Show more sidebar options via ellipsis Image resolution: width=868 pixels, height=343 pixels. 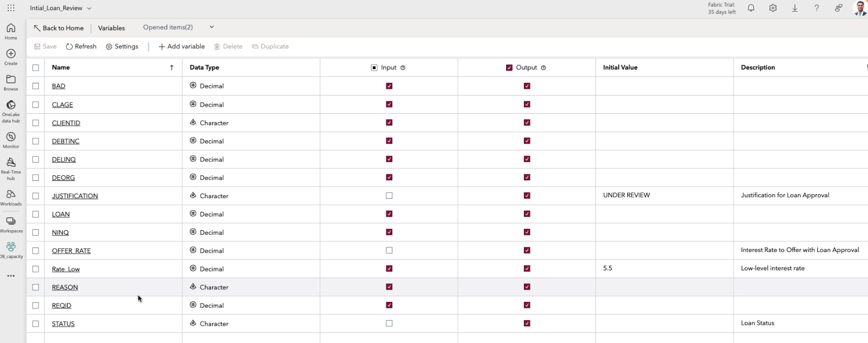[x=11, y=276]
